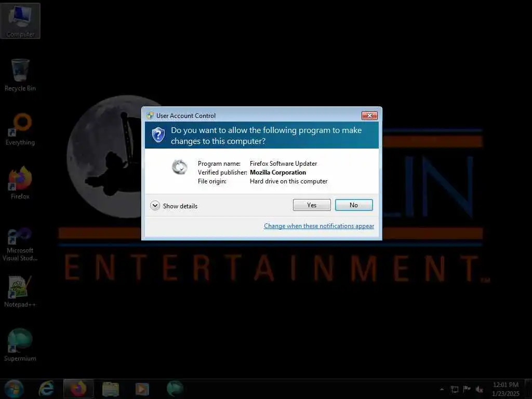Launch Supermium desktop shortcut
The height and width of the screenshot is (399, 532).
pyautogui.click(x=20, y=345)
